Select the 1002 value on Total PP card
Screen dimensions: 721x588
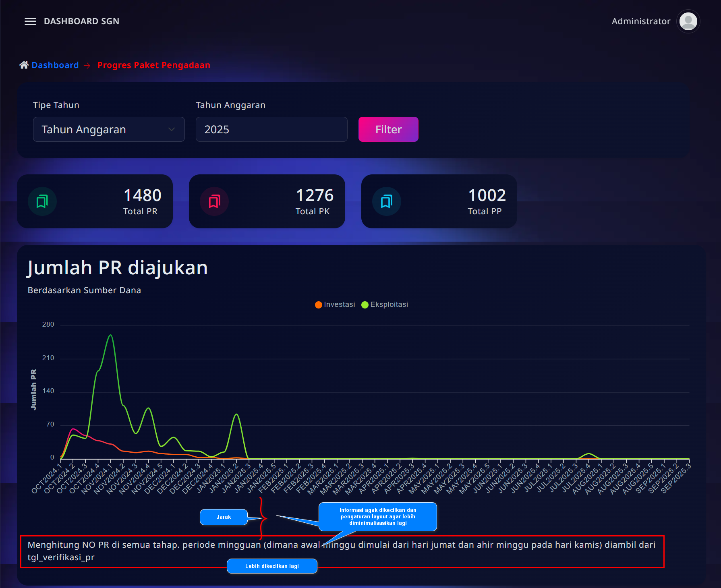487,195
